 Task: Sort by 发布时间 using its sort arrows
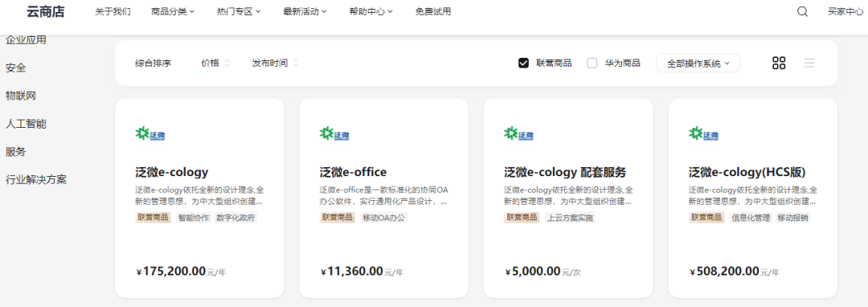coord(296,63)
